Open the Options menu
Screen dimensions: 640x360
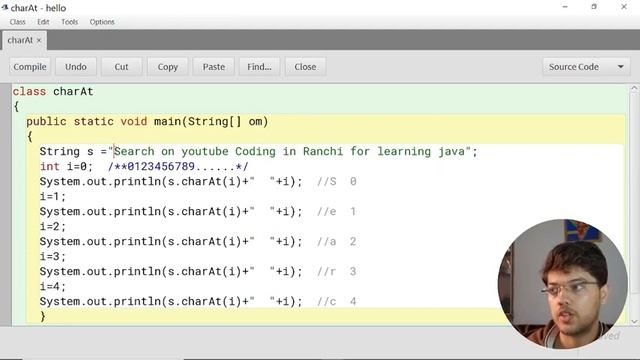click(x=102, y=22)
